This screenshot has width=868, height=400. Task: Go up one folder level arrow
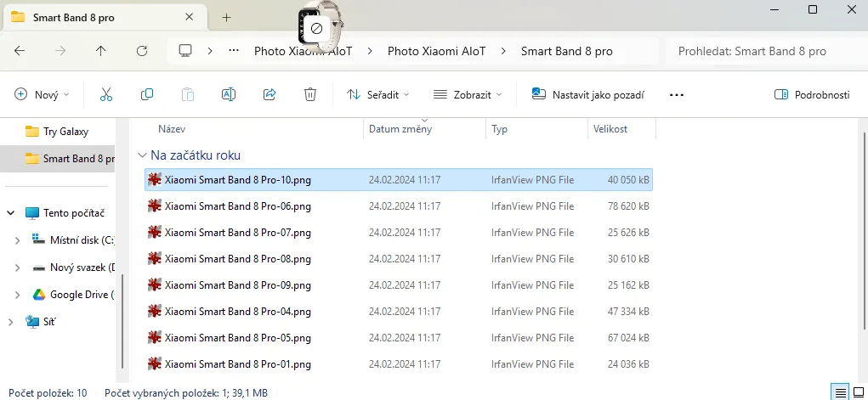click(101, 51)
